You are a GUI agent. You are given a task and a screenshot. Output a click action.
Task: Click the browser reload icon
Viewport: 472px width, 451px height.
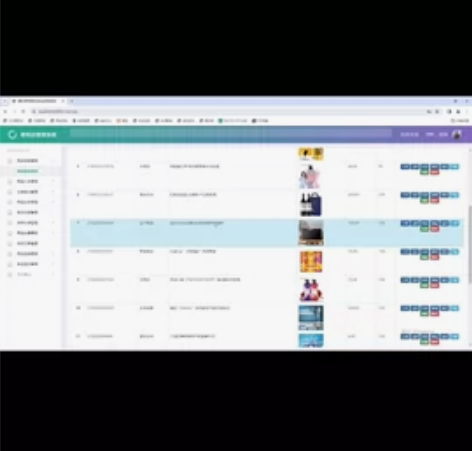click(23, 111)
